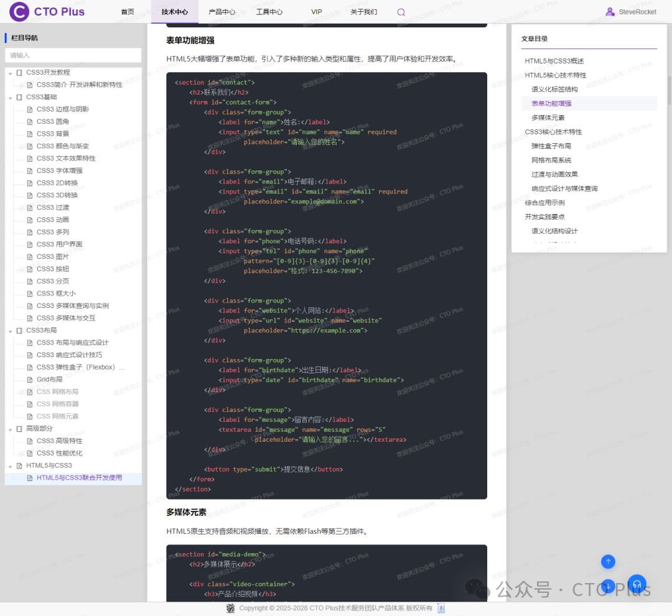Viewport: 672px width, 616px height.
Task: Open the VIP nav tab
Action: [316, 12]
